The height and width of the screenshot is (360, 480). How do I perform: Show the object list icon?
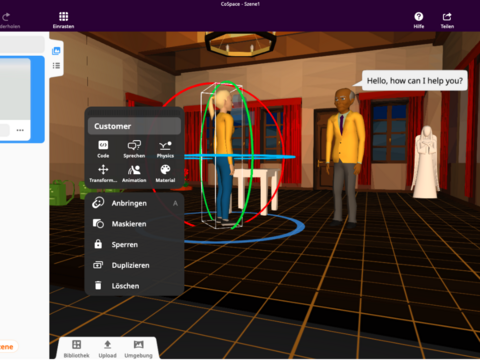click(x=56, y=66)
